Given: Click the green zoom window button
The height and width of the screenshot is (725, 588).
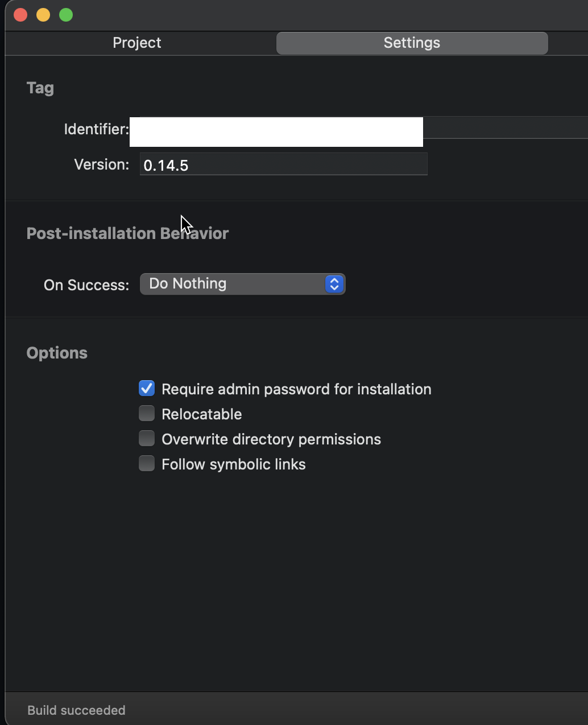Looking at the screenshot, I should click(x=66, y=15).
